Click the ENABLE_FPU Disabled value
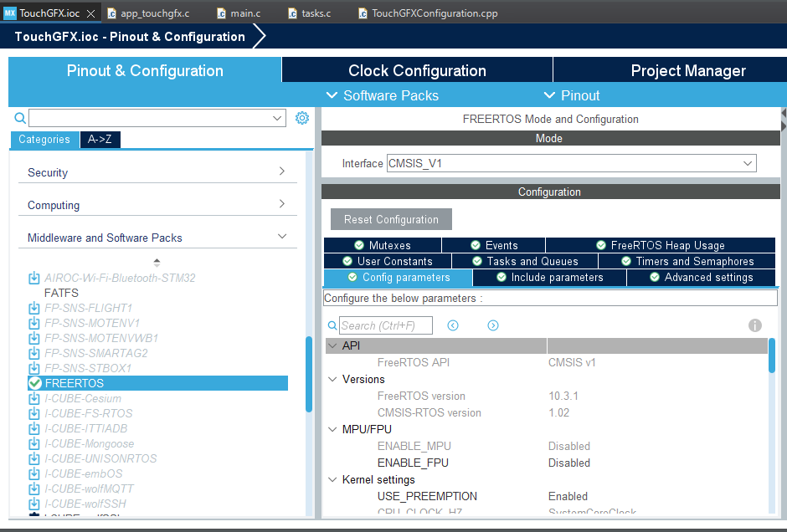 [x=569, y=463]
